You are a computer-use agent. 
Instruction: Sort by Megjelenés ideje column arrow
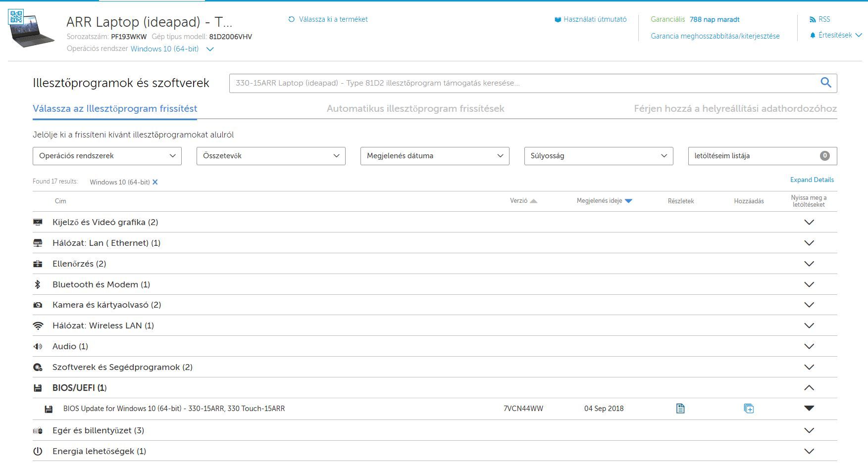click(628, 201)
